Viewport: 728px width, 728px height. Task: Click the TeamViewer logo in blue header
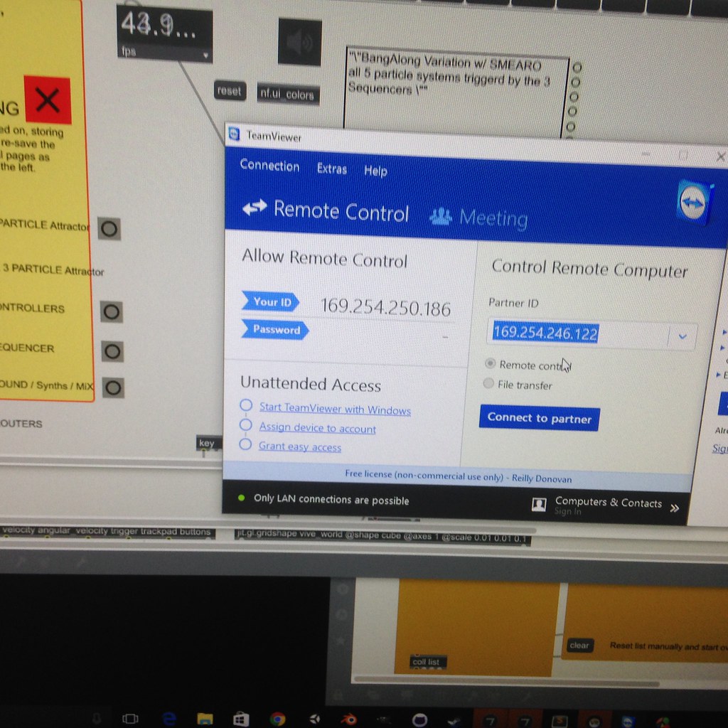(x=694, y=203)
